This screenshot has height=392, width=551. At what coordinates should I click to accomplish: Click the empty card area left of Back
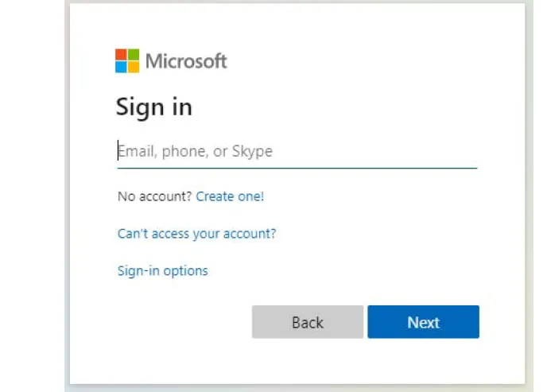click(175, 322)
